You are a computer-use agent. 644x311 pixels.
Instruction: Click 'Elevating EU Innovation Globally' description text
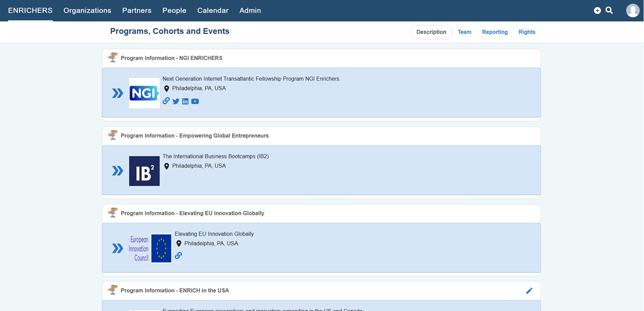pos(214,234)
